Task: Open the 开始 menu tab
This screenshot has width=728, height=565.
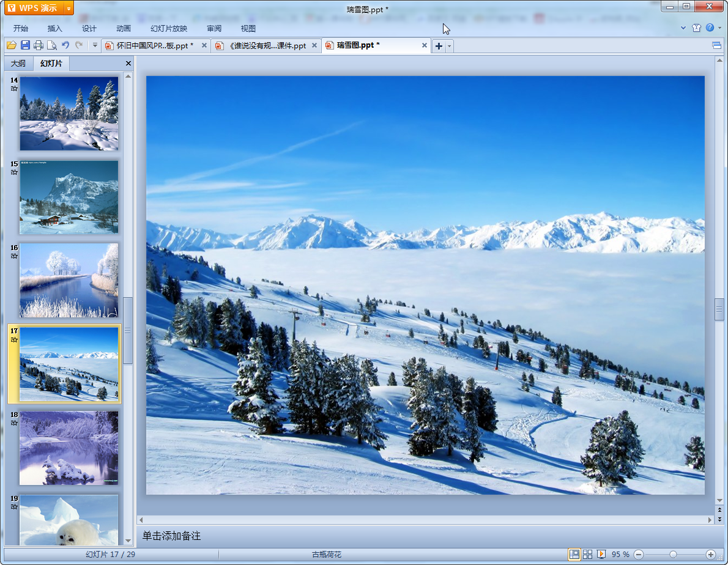Action: (x=20, y=28)
